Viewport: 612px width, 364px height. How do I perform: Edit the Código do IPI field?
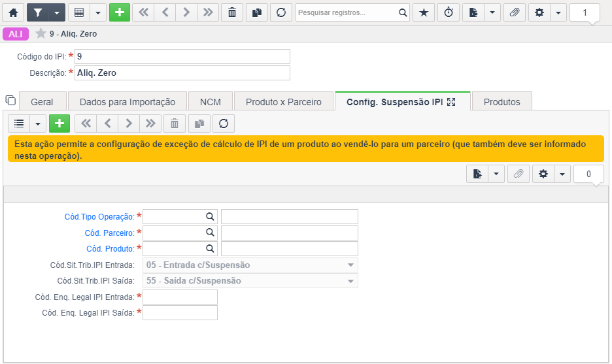[x=182, y=57]
